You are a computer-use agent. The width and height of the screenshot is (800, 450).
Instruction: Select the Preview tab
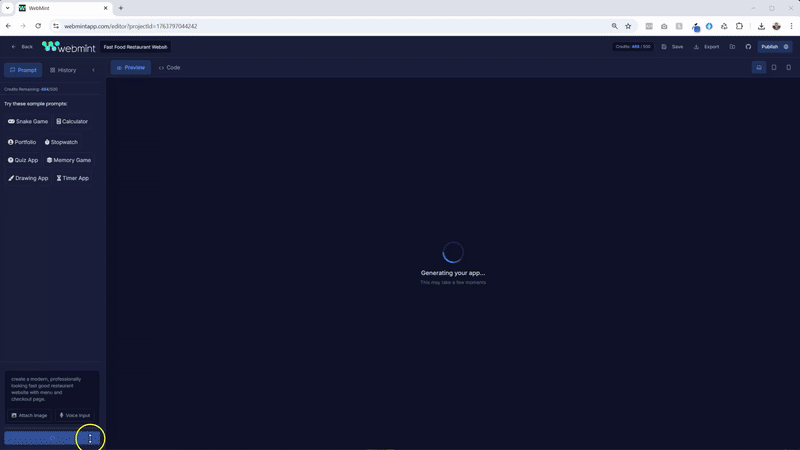(x=130, y=68)
